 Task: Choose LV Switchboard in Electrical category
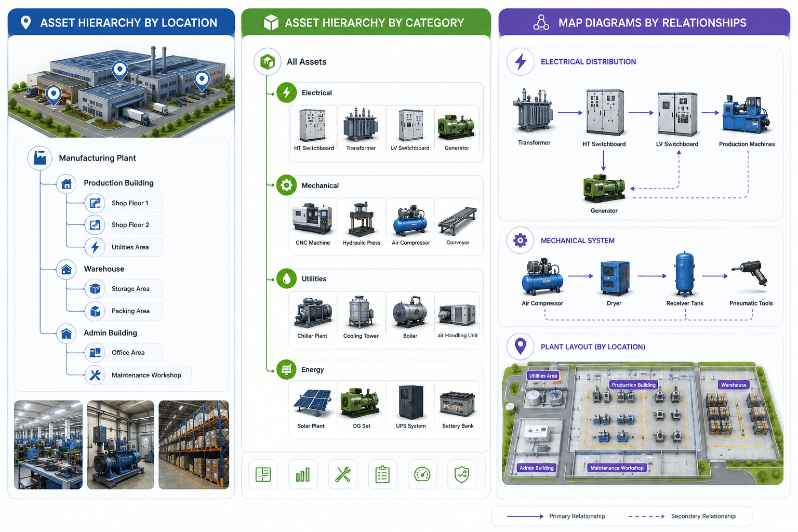pyautogui.click(x=410, y=130)
